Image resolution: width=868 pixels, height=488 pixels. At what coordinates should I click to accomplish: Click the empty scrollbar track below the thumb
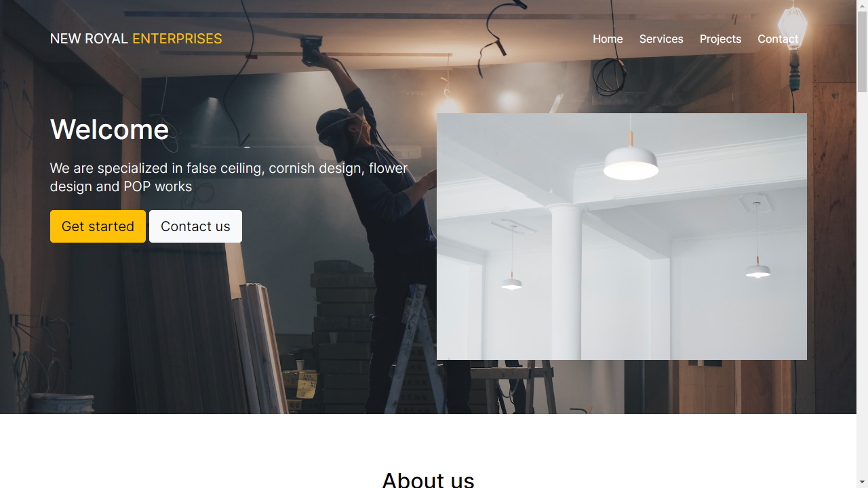[862, 285]
